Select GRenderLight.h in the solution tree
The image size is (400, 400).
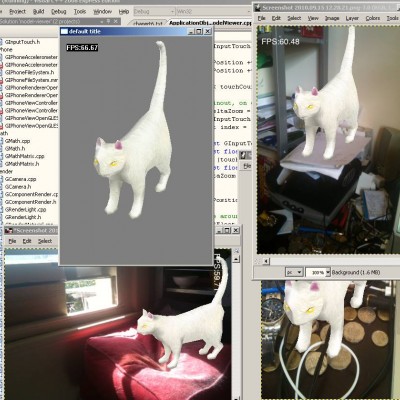pyautogui.click(x=23, y=217)
